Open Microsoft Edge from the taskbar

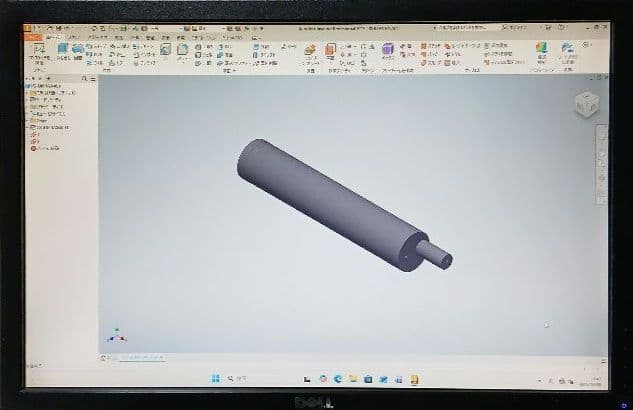[337, 379]
